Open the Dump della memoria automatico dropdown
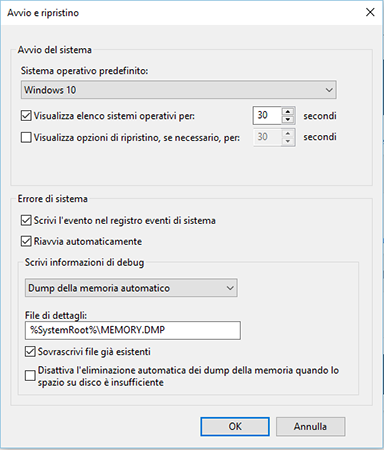 [131, 288]
